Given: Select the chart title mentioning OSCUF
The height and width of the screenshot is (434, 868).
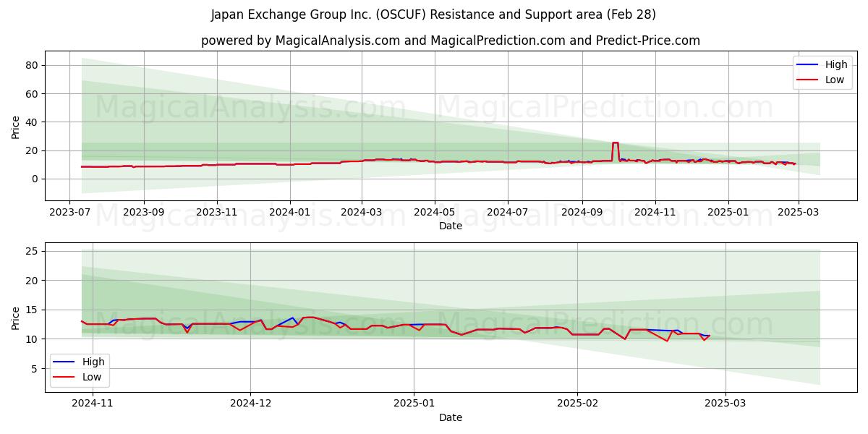Looking at the screenshot, I should tap(433, 14).
